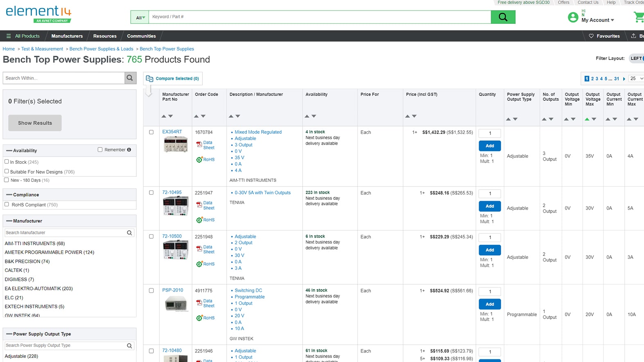Image resolution: width=644 pixels, height=362 pixels.
Task: Click the RoHS icon for 72-10500
Action: click(199, 264)
